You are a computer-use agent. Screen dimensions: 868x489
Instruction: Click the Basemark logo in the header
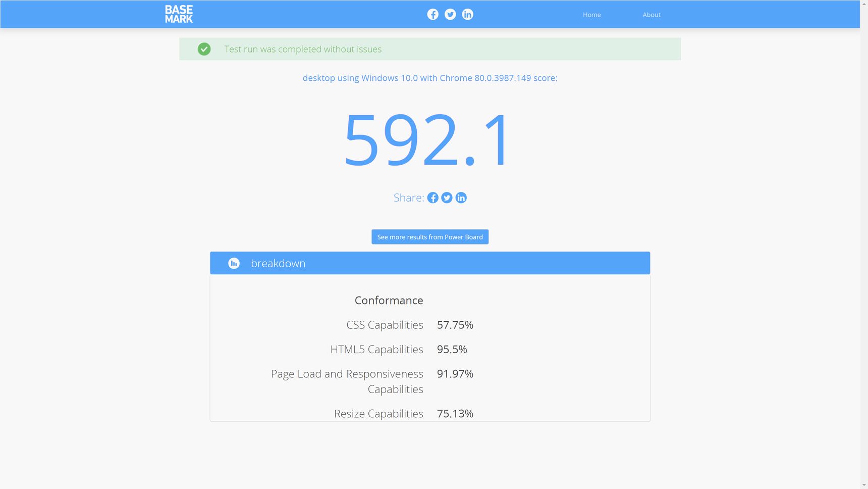click(x=179, y=14)
